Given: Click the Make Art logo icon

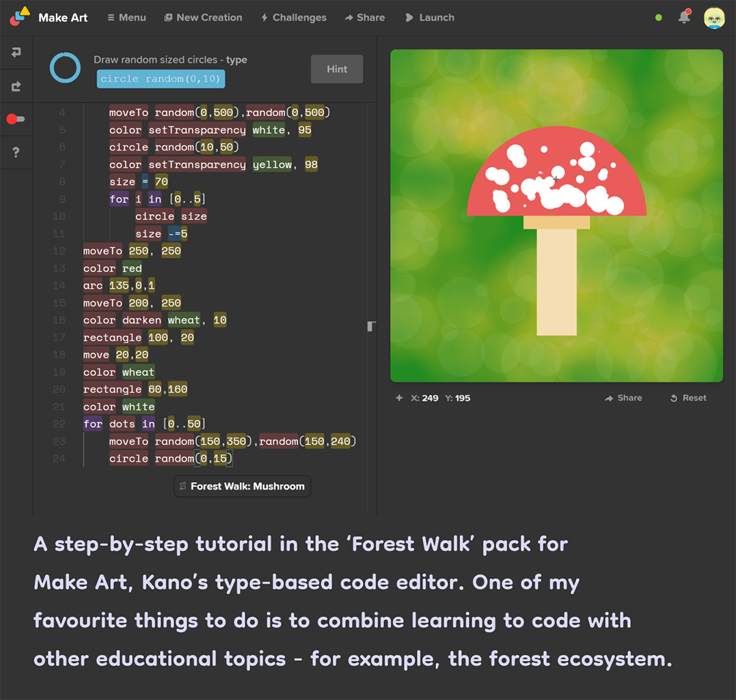Looking at the screenshot, I should pyautogui.click(x=20, y=16).
